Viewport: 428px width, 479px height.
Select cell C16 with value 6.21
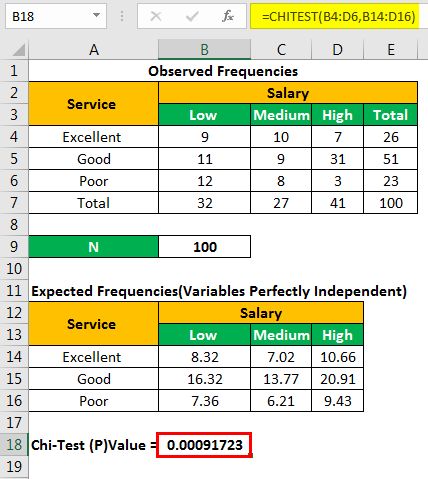[281, 401]
